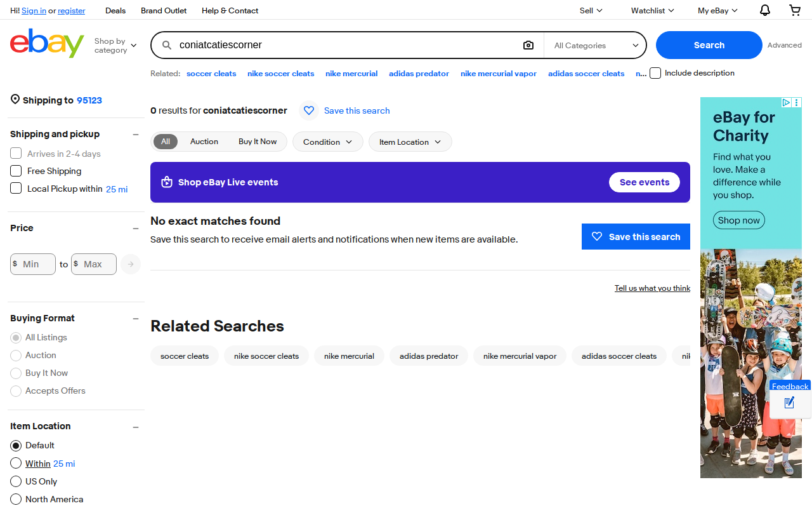This screenshot has height=508, width=812.
Task: Select the Auction buying format radio
Action: [16, 356]
